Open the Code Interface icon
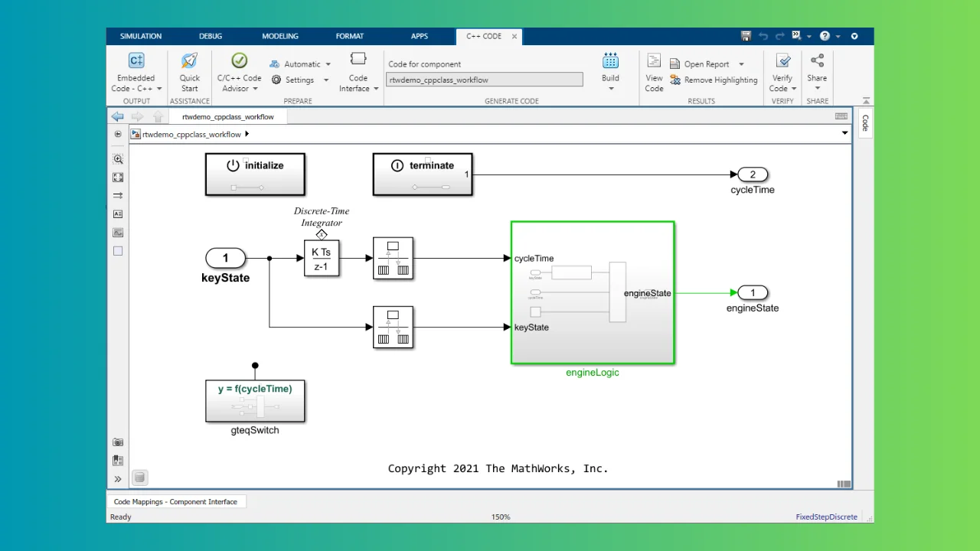Viewport: 980px width, 551px height. click(x=358, y=60)
